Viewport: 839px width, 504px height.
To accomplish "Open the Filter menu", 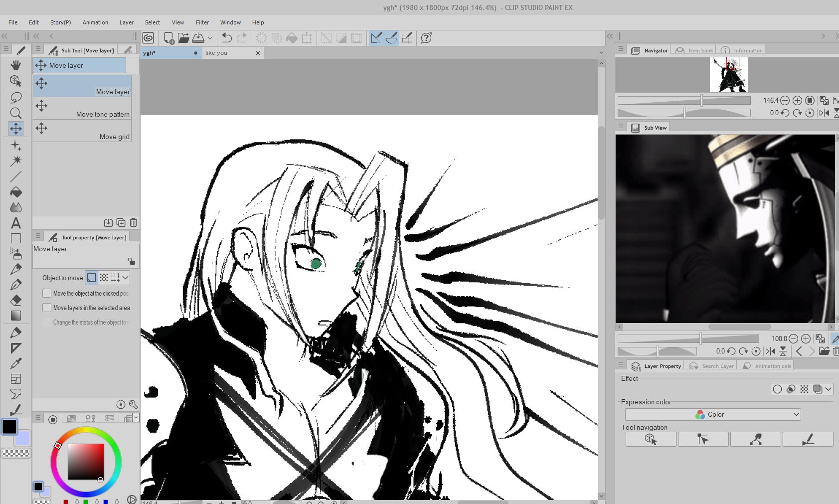I will (202, 22).
